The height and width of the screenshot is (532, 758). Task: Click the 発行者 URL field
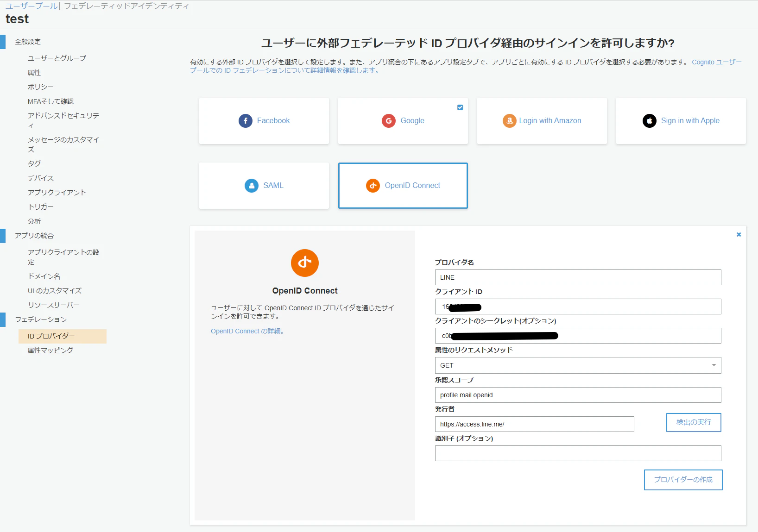coord(535,424)
